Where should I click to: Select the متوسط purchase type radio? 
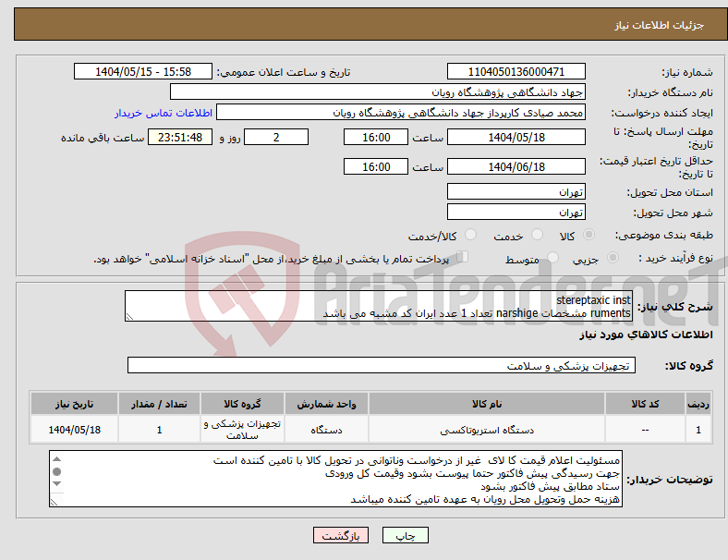[x=552, y=257]
